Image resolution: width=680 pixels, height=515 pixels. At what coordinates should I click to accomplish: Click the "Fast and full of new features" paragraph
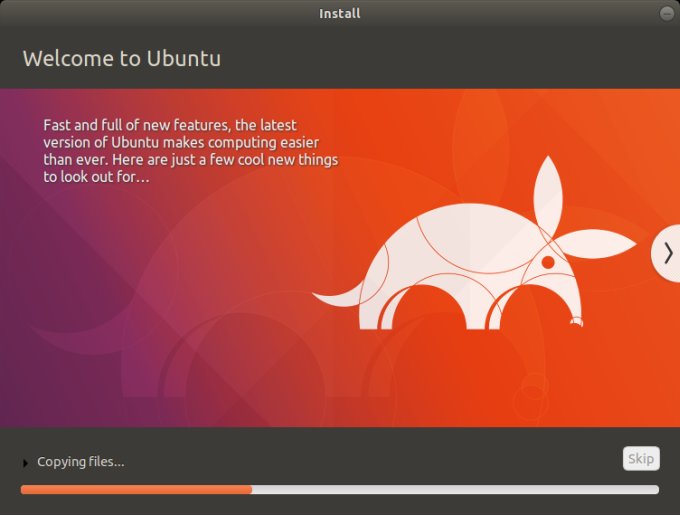pyautogui.click(x=190, y=151)
